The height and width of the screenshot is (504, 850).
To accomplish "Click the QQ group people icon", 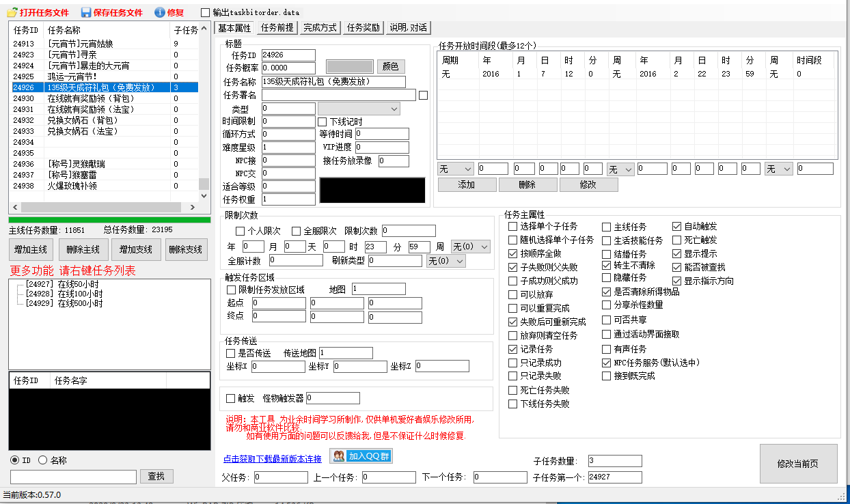I will (x=338, y=456).
